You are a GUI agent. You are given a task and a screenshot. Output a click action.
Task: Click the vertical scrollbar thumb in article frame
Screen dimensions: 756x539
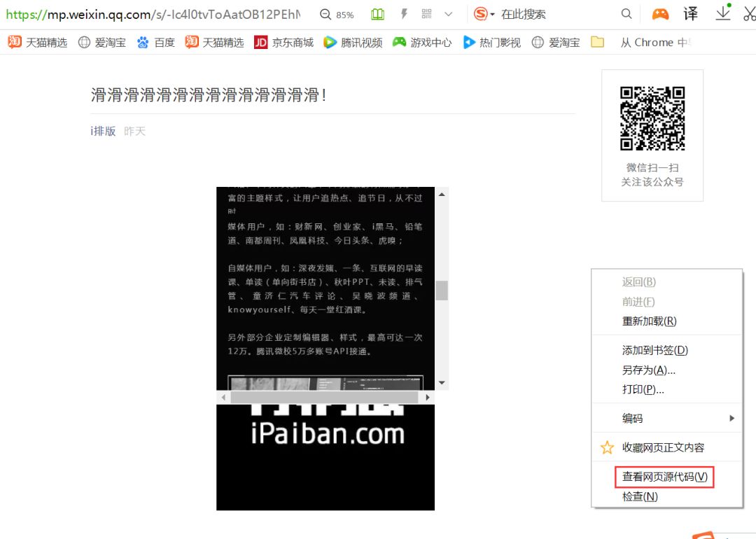pyautogui.click(x=442, y=290)
